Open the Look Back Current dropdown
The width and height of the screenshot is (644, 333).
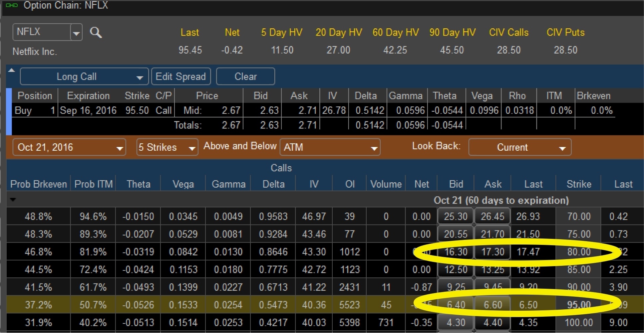tap(520, 147)
